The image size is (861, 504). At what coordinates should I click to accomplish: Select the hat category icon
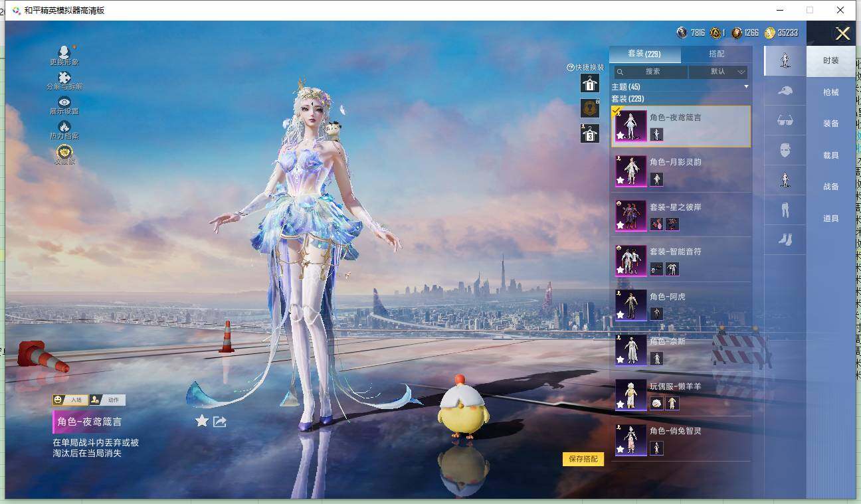click(x=785, y=91)
